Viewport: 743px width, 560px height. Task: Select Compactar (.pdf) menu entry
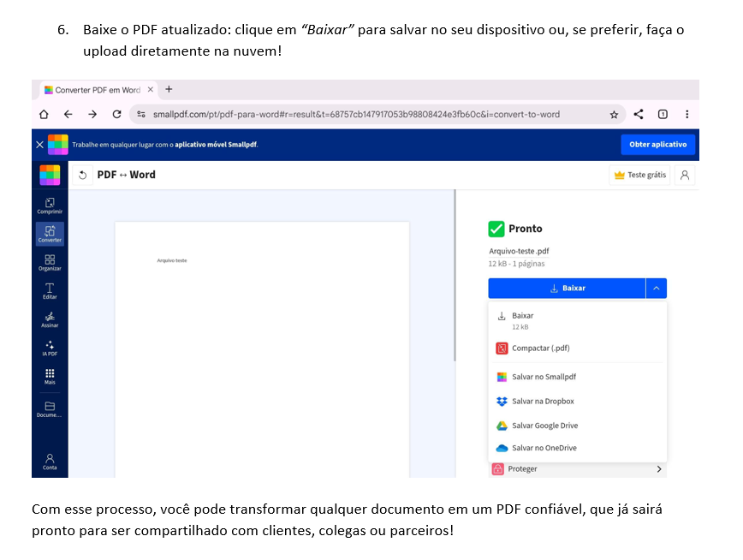[540, 349]
